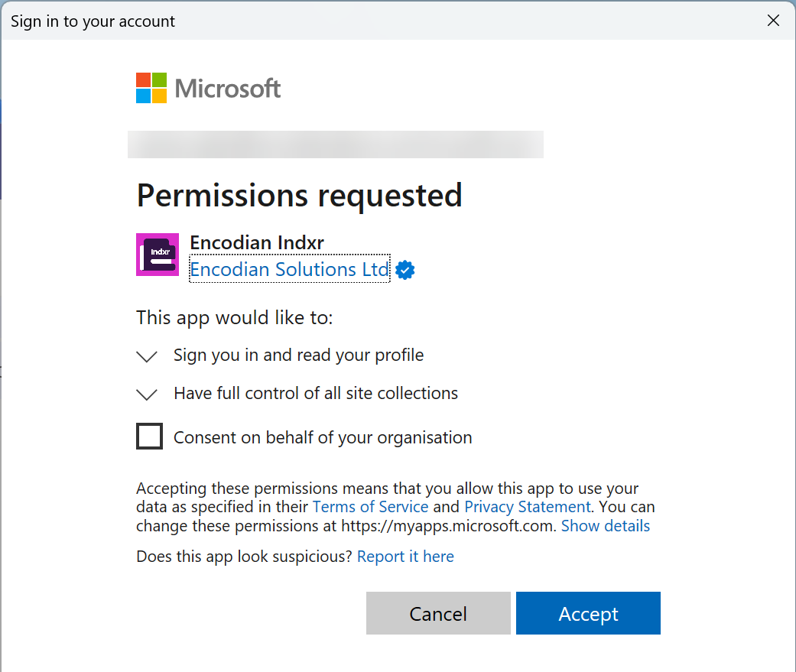Open the Terms of Service link

[371, 507]
